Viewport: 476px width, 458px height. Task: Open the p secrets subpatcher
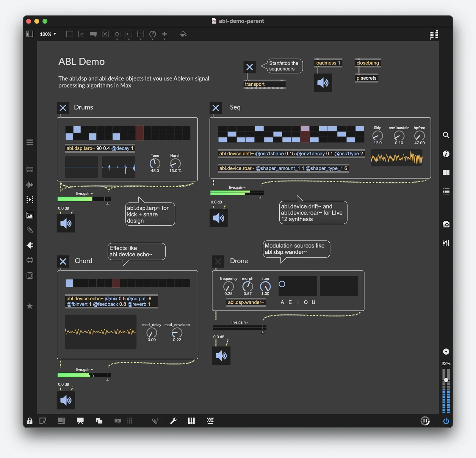click(x=367, y=78)
